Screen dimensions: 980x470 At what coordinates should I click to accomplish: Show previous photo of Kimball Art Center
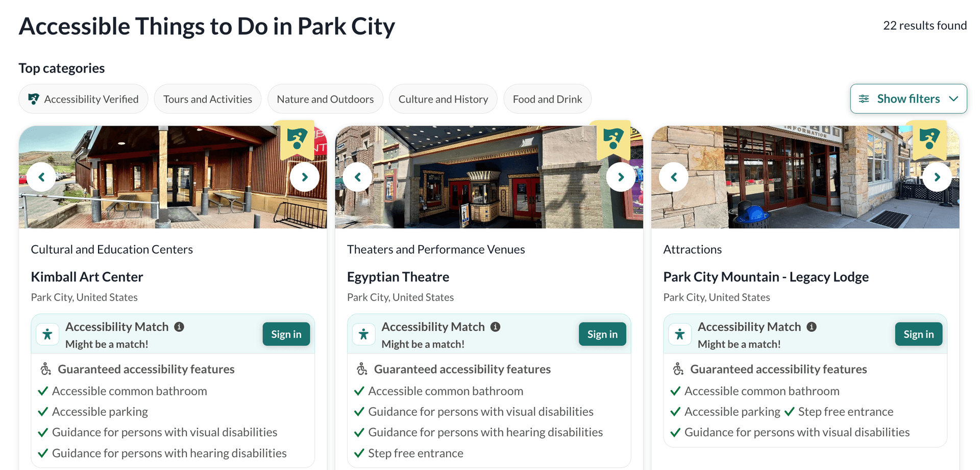(x=41, y=177)
